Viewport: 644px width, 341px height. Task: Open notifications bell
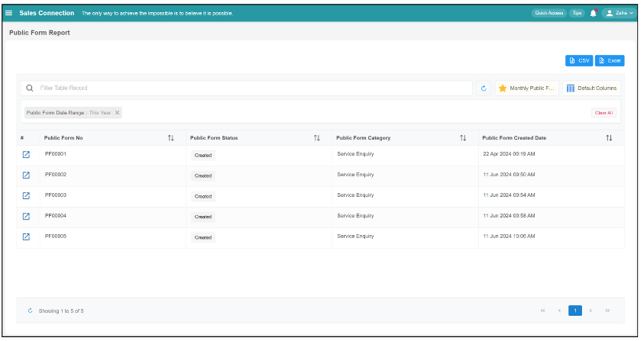[x=593, y=13]
